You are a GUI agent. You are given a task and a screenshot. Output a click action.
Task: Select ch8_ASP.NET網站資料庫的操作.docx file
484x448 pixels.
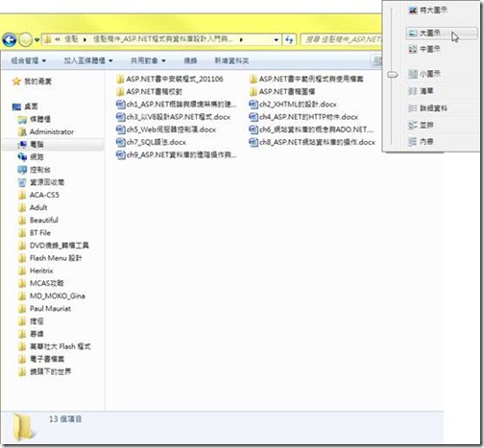[x=312, y=142]
